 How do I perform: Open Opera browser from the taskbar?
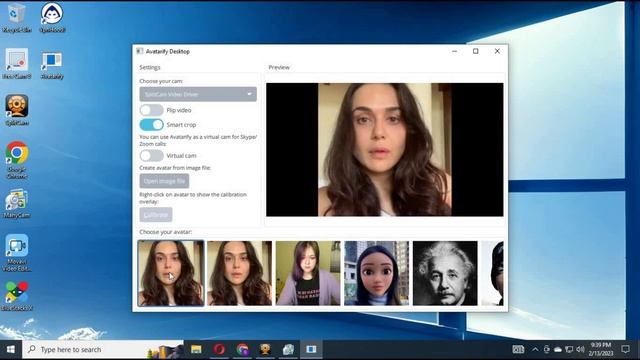pyautogui.click(x=220, y=349)
